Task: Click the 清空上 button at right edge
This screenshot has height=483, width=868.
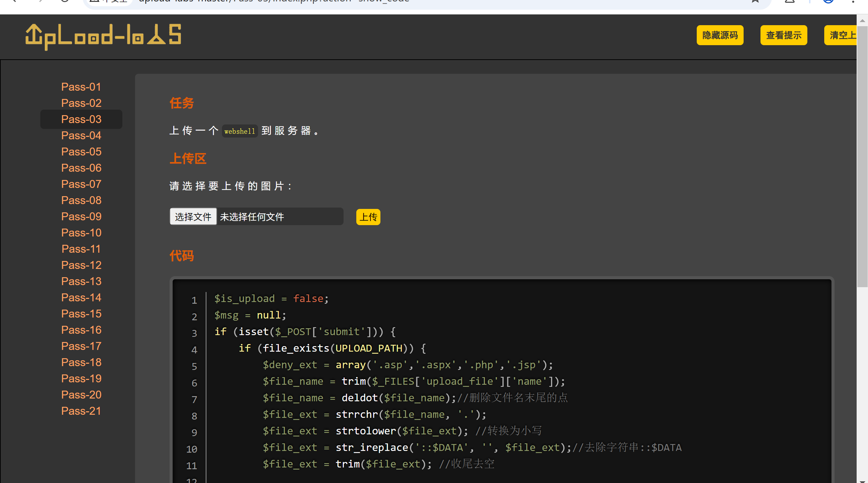Action: pyautogui.click(x=841, y=35)
